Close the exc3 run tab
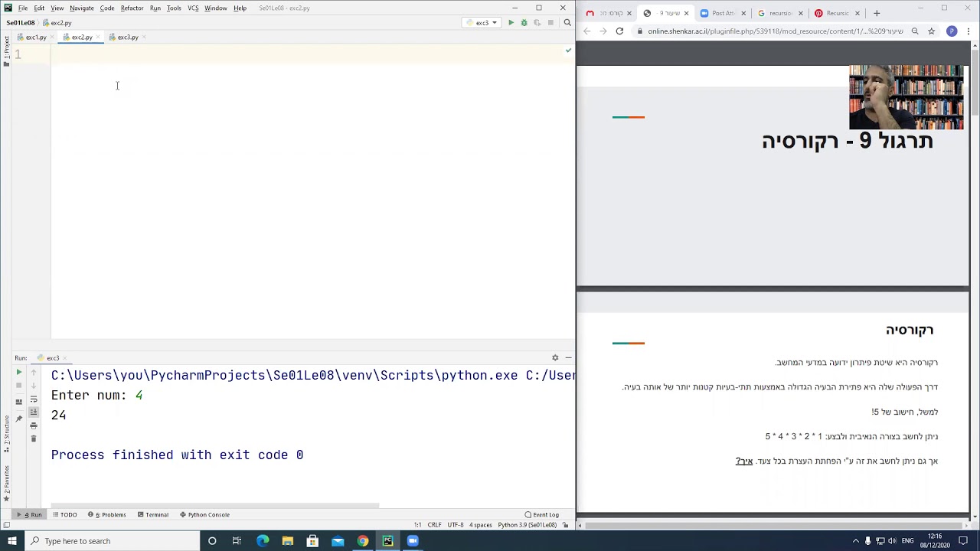This screenshot has width=980, height=551. 66,358
